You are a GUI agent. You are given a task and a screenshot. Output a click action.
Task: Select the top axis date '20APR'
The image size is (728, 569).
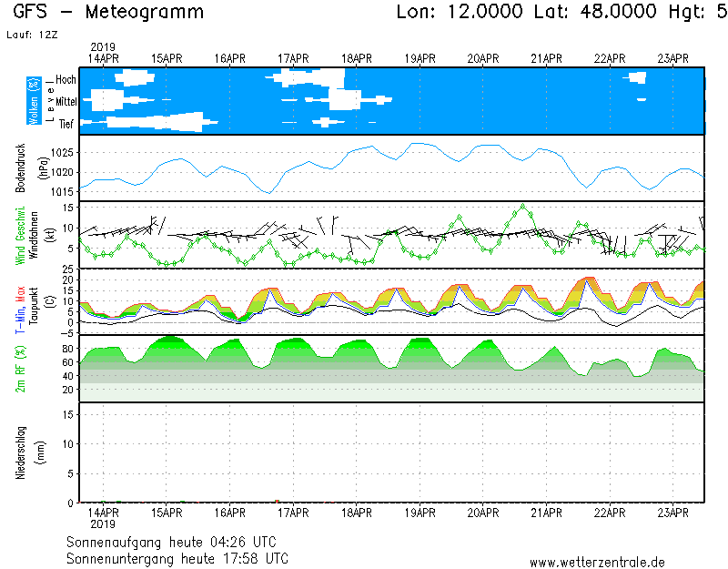(483, 59)
